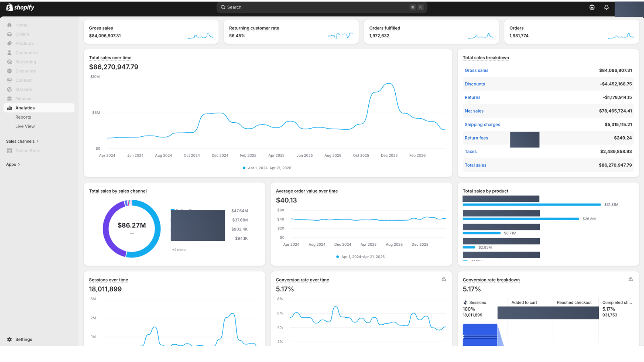Image resolution: width=644 pixels, height=362 pixels.
Task: Click the Marketing target icon
Action: point(9,62)
